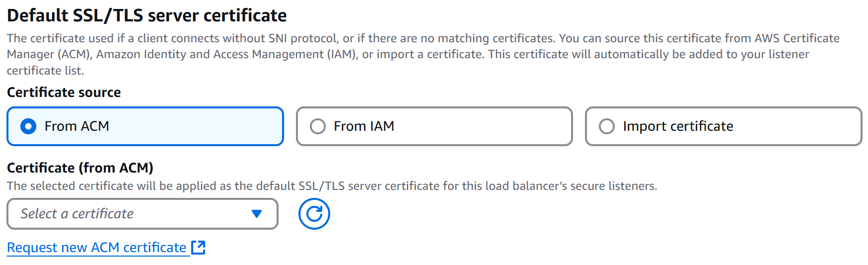The height and width of the screenshot is (265, 868).
Task: Click the external link icon beside Request new ACM certificate
Action: coord(199,247)
